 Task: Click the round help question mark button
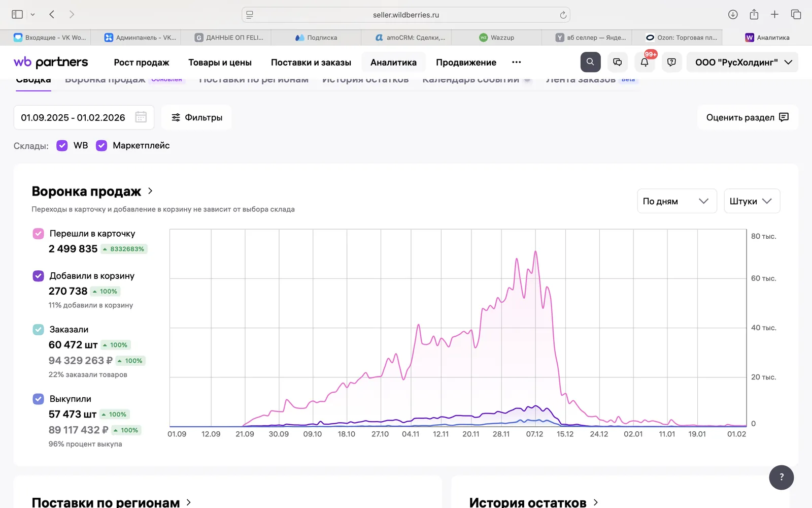click(782, 477)
